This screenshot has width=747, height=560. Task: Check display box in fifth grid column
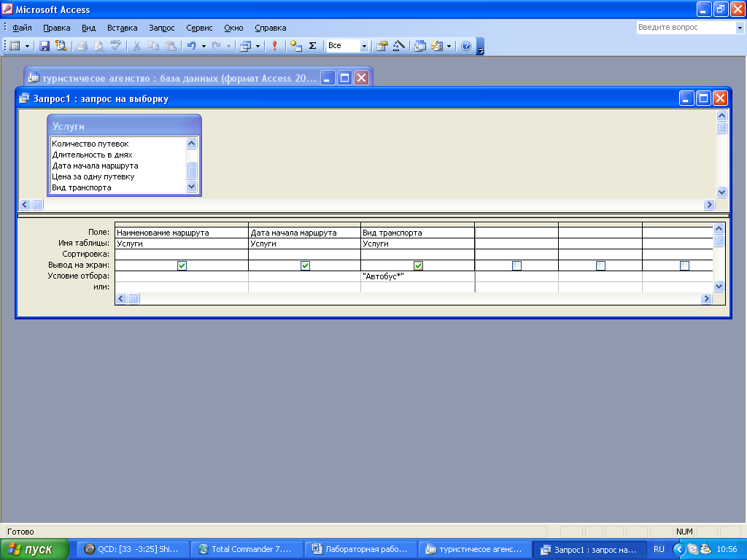pyautogui.click(x=601, y=265)
